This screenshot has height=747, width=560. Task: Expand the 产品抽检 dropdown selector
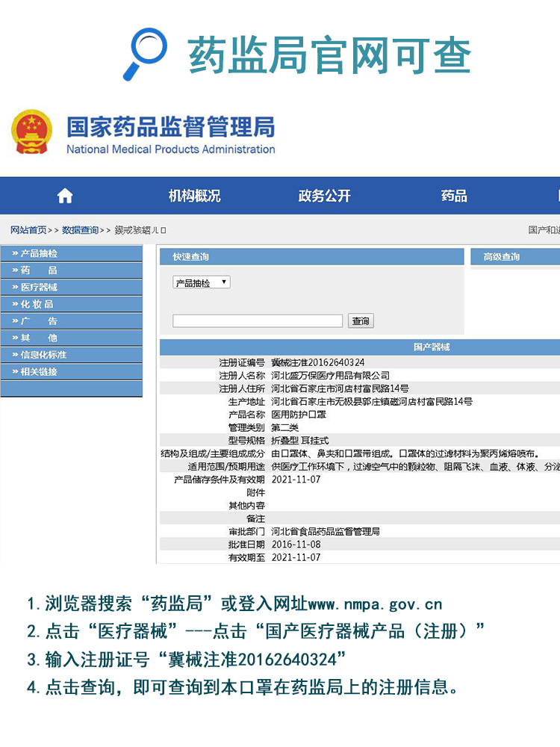tap(202, 283)
